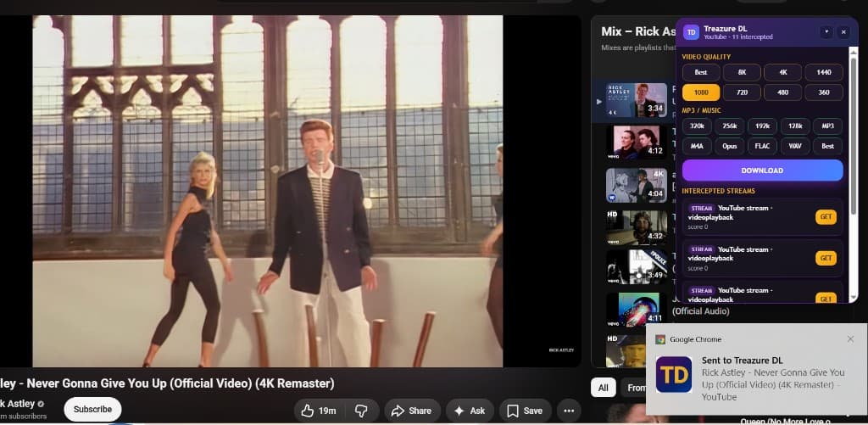The width and height of the screenshot is (868, 425).
Task: Select 1440 video quality
Action: coord(824,73)
